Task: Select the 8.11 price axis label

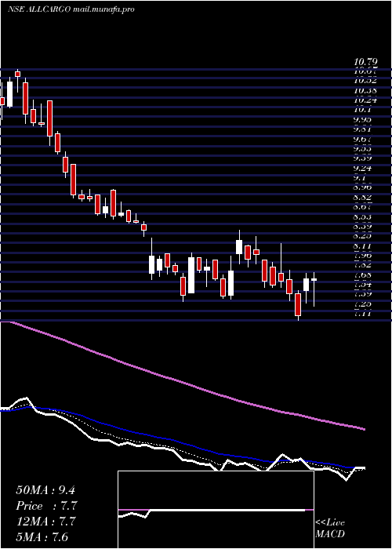Action: tap(364, 246)
